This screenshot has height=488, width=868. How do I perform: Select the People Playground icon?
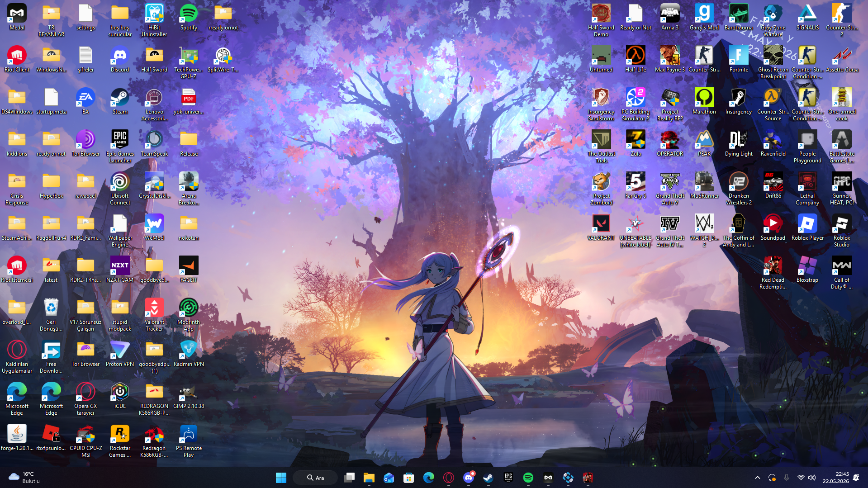[807, 147]
